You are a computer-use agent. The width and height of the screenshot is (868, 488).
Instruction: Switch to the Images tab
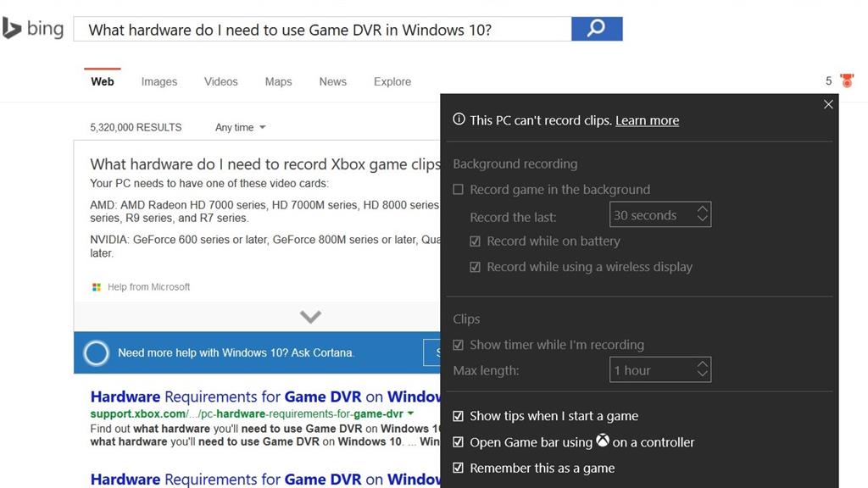(159, 81)
